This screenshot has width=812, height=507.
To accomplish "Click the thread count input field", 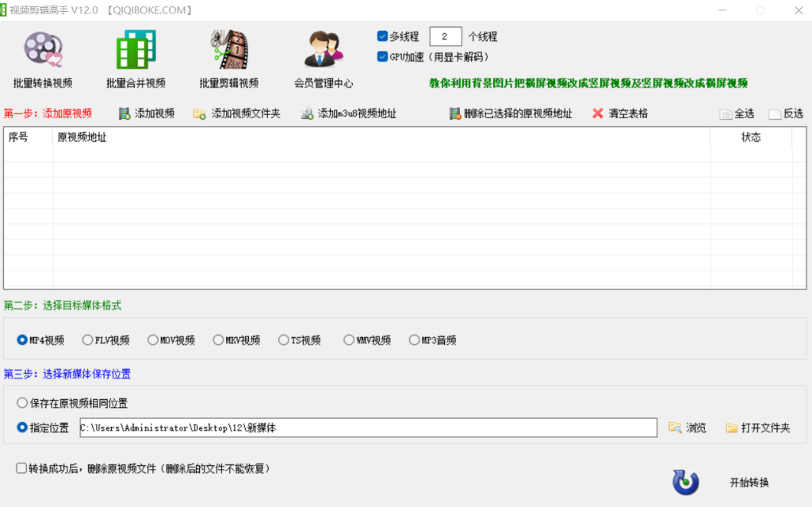I will coord(445,36).
